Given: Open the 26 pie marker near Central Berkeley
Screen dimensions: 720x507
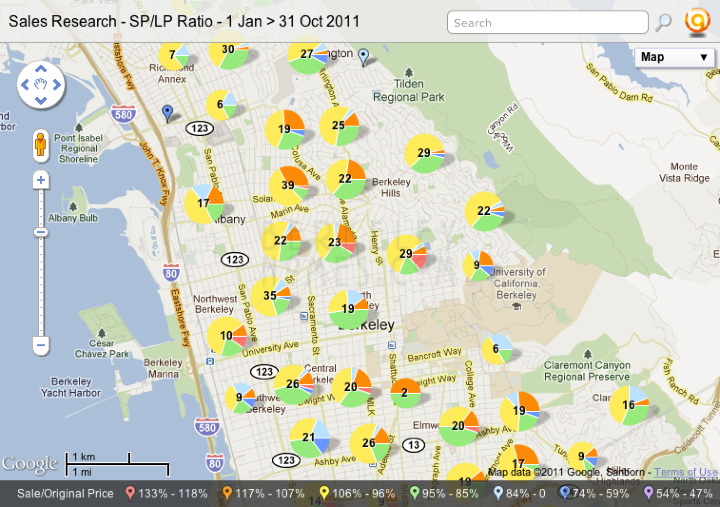Looking at the screenshot, I should click(x=293, y=384).
